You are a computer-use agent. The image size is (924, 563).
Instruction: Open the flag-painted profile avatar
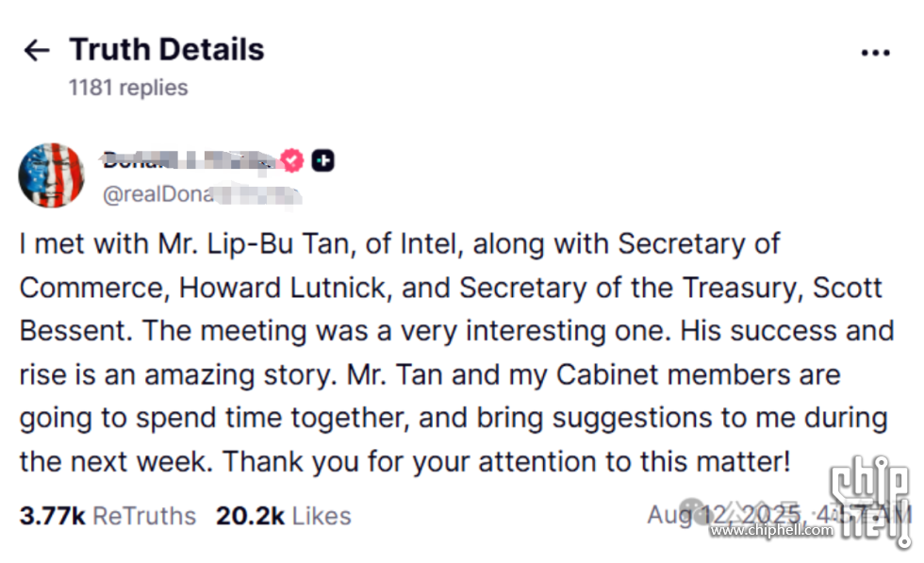[51, 175]
